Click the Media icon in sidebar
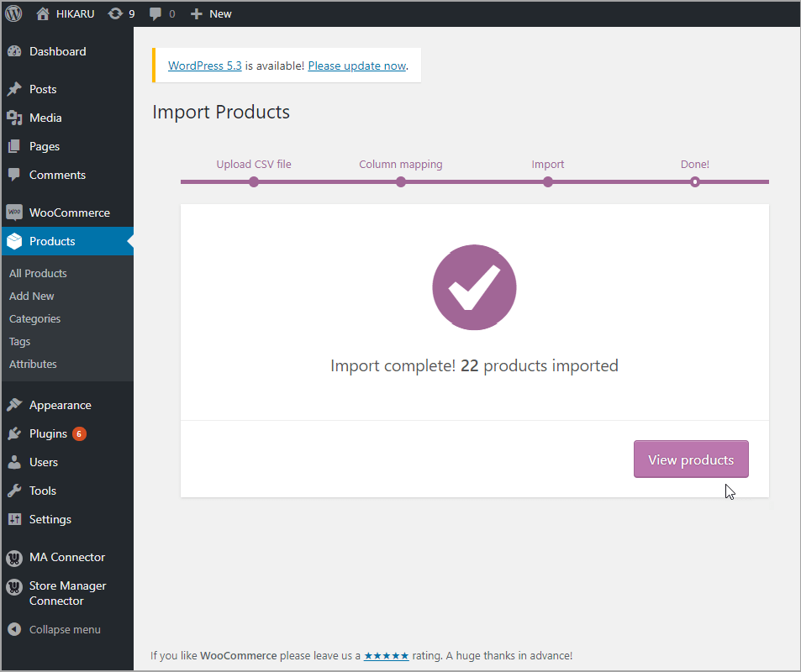The width and height of the screenshot is (801, 672). [14, 118]
